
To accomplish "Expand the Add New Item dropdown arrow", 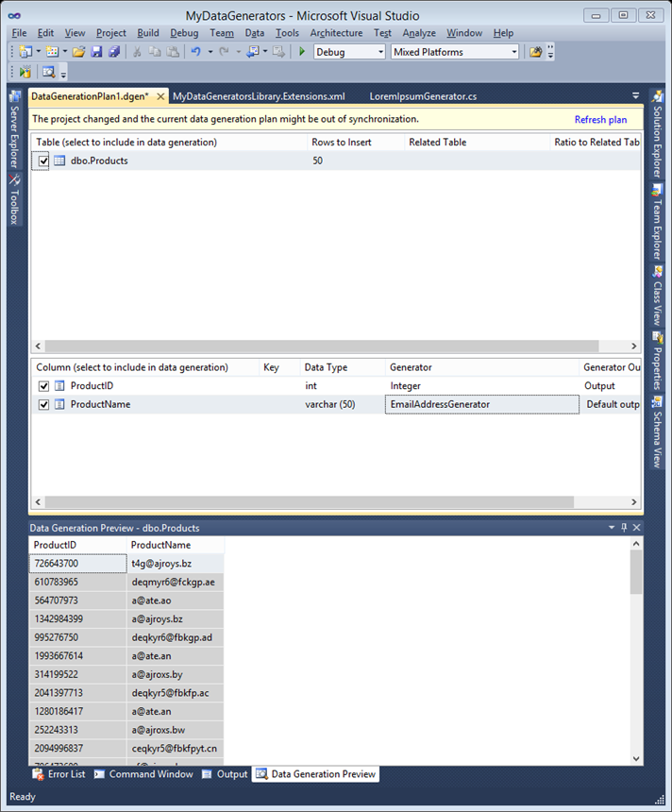I will [x=65, y=52].
